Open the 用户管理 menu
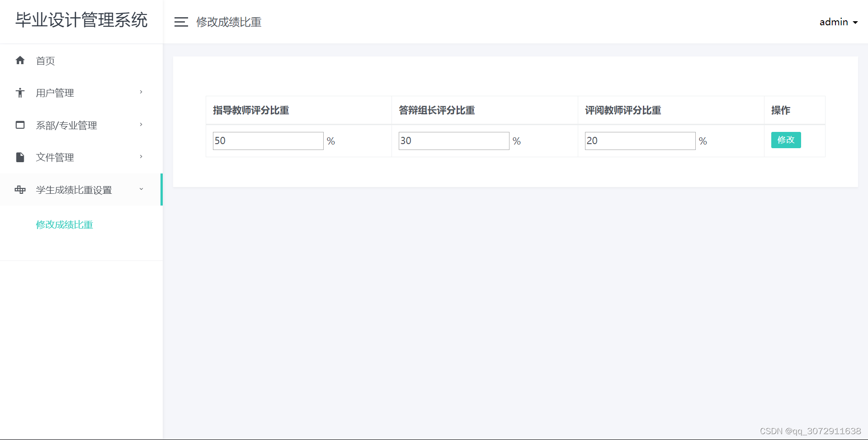This screenshot has height=440, width=868. click(81, 93)
